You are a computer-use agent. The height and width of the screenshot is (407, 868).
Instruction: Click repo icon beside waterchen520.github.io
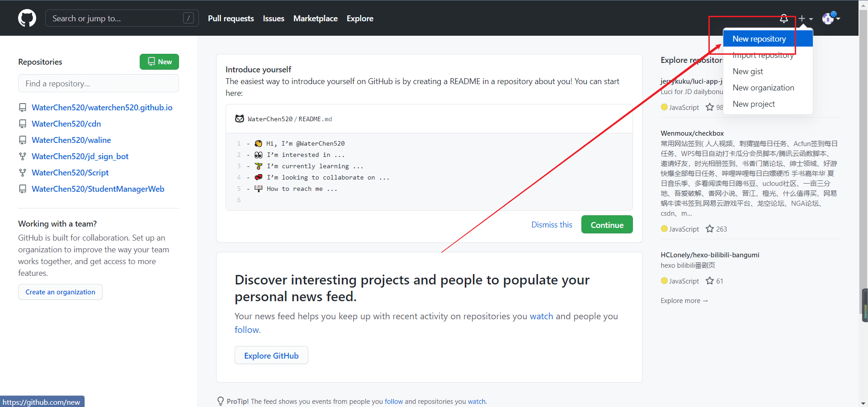(23, 108)
